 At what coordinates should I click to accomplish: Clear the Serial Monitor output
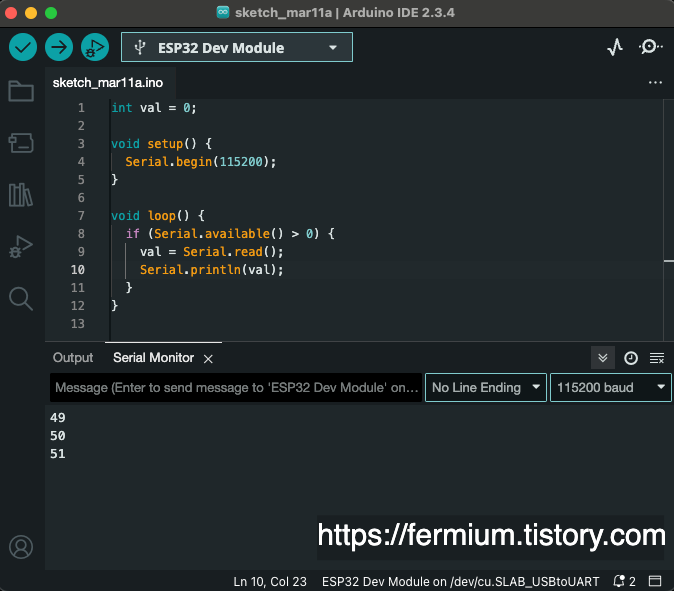(x=657, y=358)
